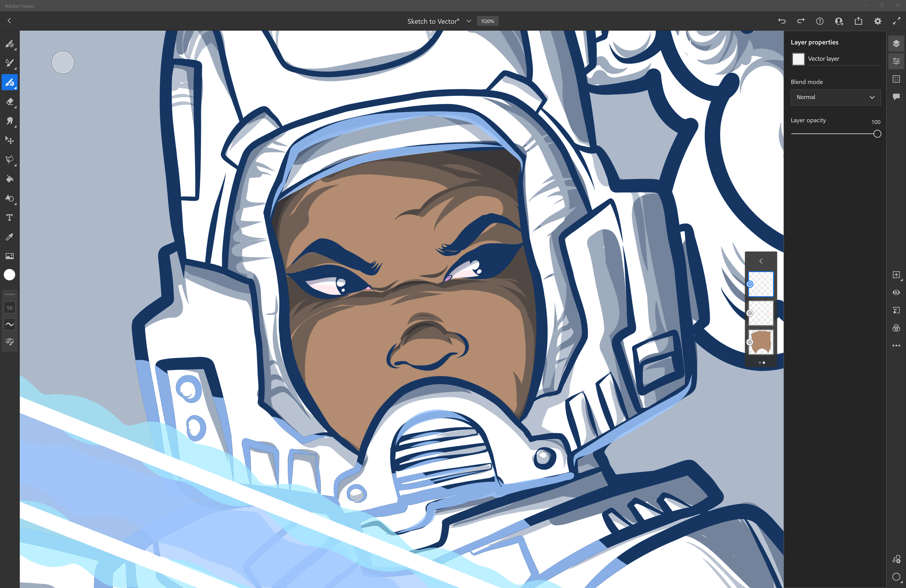Select the Eyedropper tool
Image resolution: width=906 pixels, height=588 pixels.
pyautogui.click(x=9, y=237)
